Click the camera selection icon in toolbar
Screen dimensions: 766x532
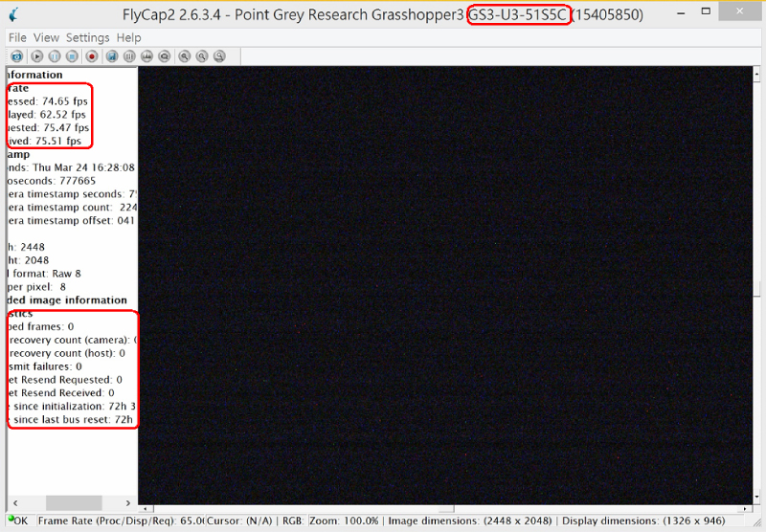[16, 56]
